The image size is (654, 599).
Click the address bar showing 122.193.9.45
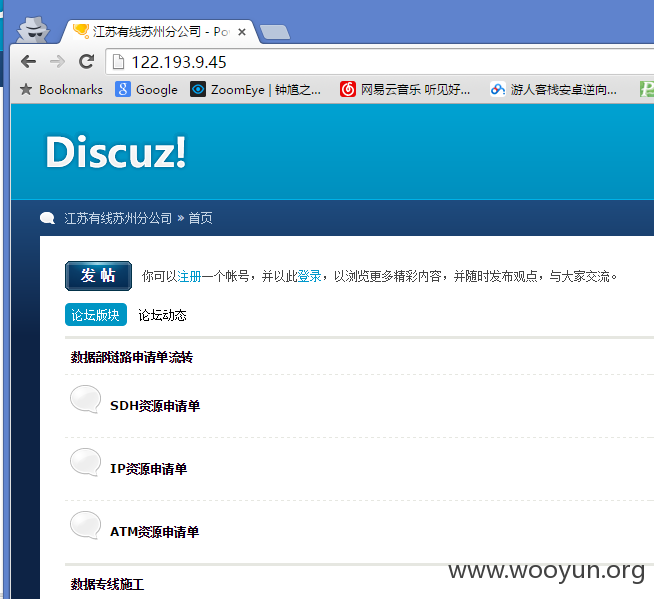pos(380,62)
